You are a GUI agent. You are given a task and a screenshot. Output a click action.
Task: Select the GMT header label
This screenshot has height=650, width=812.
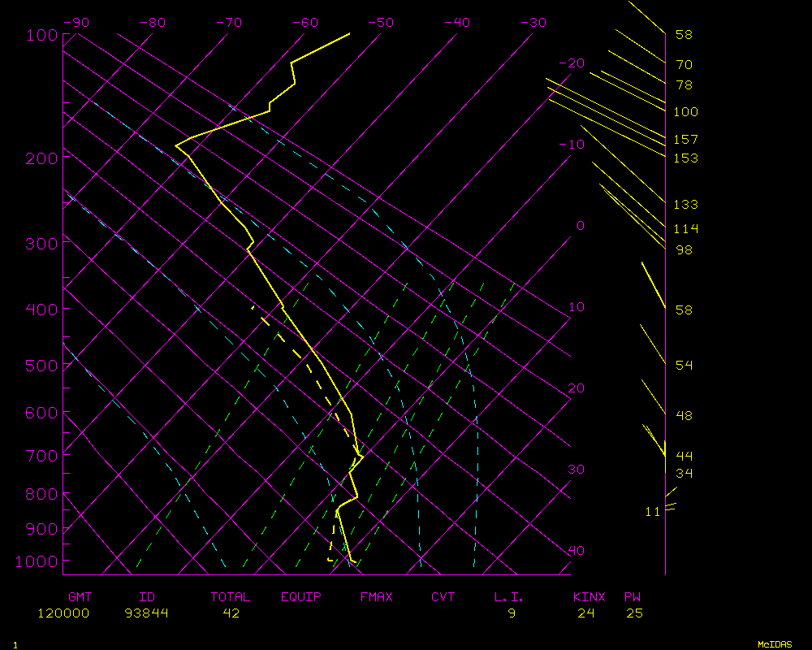tap(80, 597)
